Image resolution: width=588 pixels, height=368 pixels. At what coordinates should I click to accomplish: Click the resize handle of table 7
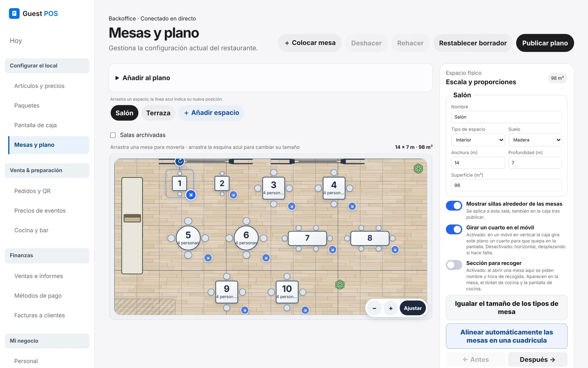coord(333,250)
